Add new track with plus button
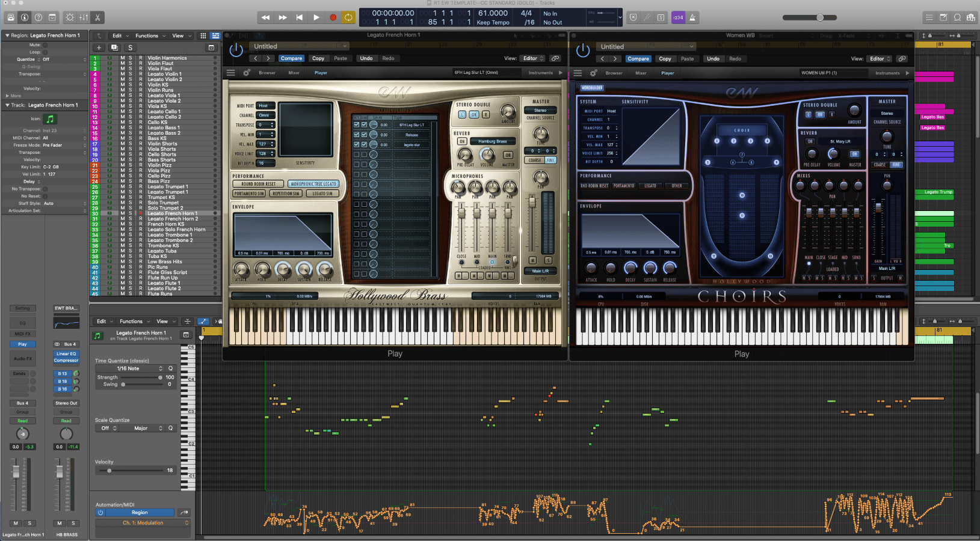 (x=99, y=47)
